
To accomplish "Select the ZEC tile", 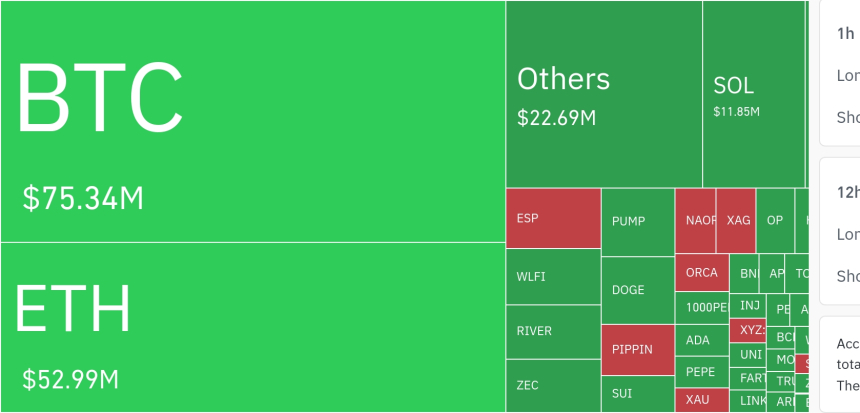I will point(552,385).
